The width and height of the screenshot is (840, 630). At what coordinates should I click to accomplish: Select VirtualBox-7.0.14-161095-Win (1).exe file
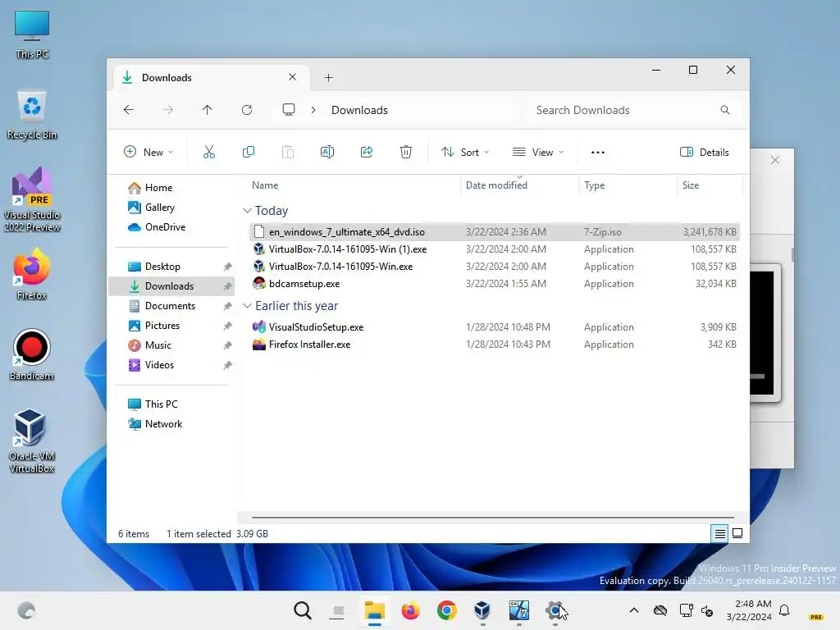coord(495,249)
